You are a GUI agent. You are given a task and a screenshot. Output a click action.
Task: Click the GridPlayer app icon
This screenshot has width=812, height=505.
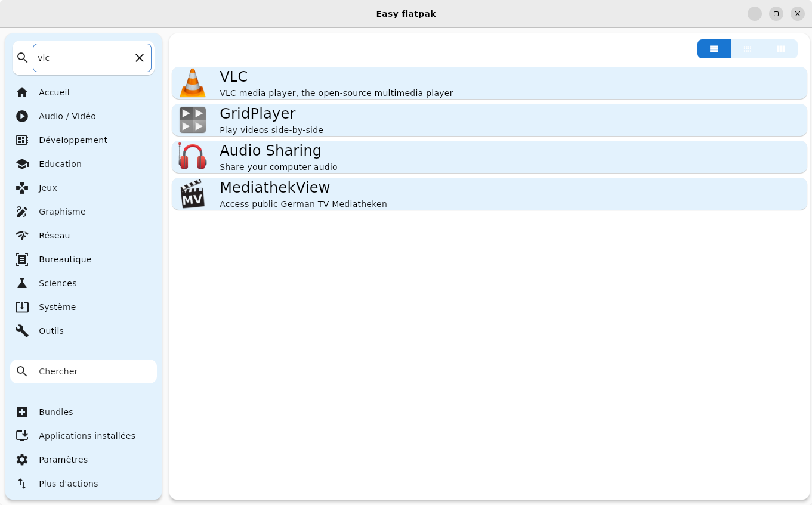coord(193,120)
